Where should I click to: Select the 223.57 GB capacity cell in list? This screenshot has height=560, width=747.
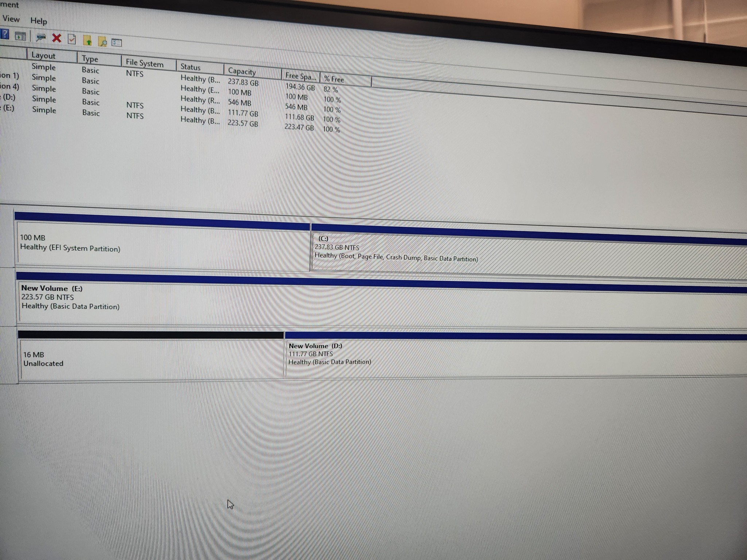(x=243, y=123)
